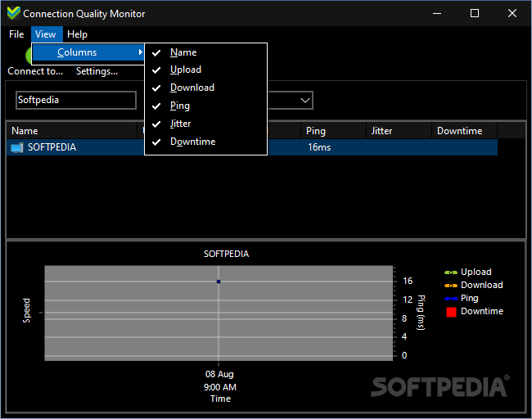This screenshot has width=532, height=419.
Task: Minimize the Connection Quality Monitor window
Action: click(437, 14)
